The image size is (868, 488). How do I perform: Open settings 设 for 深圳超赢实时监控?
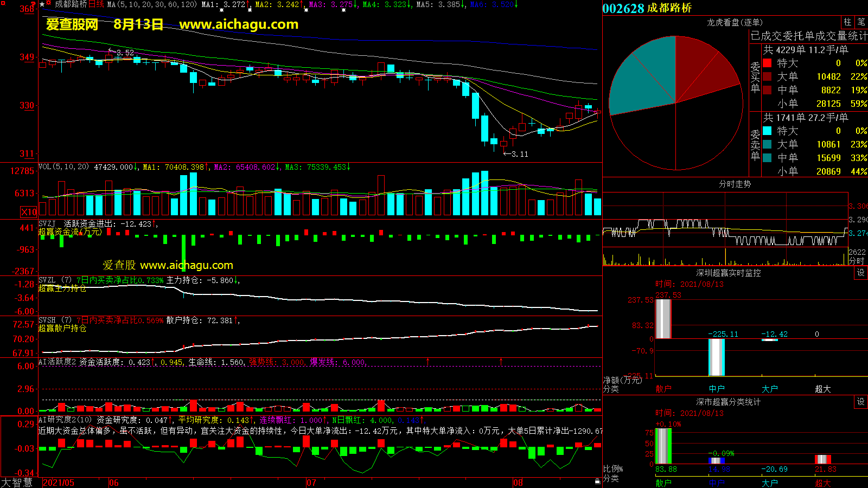(861, 273)
